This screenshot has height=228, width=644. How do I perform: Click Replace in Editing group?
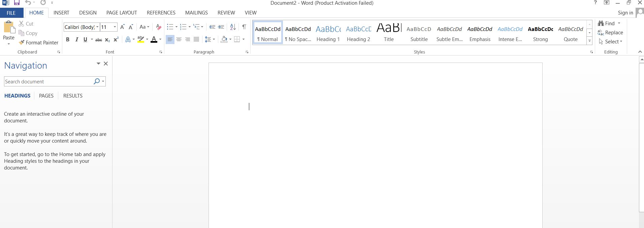coord(610,33)
